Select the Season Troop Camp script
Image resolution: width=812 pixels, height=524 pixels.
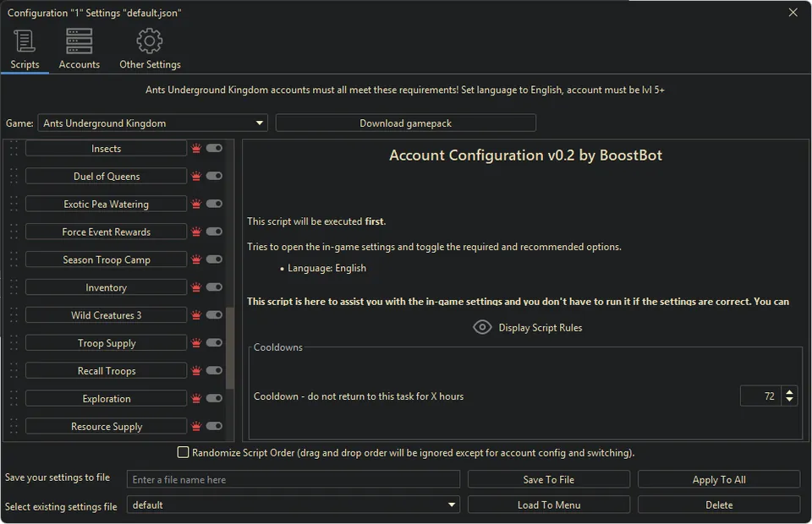click(107, 259)
